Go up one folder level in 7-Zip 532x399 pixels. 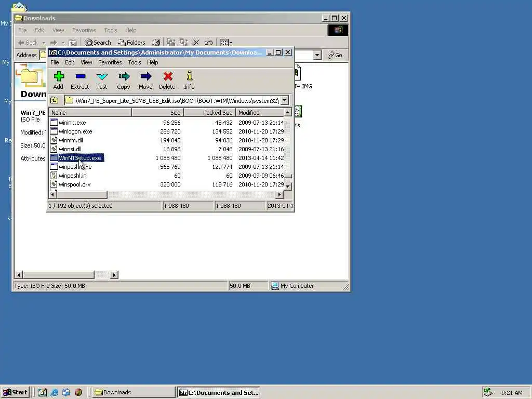pos(54,100)
